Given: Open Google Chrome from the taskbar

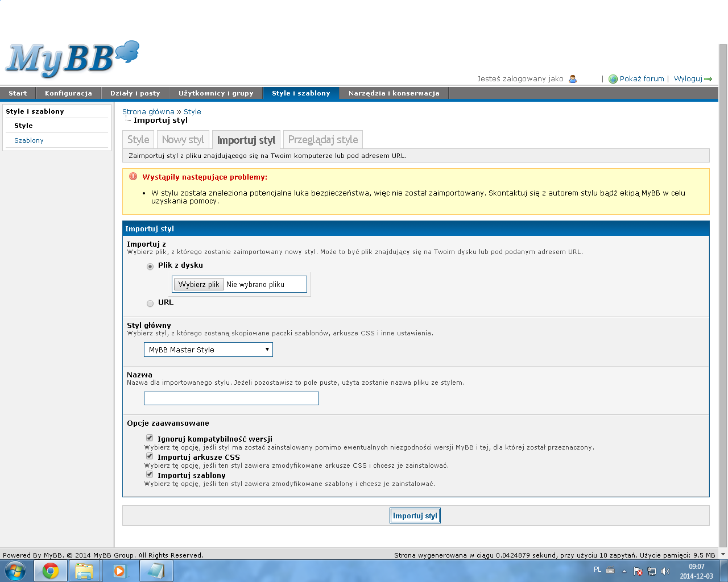Looking at the screenshot, I should (51, 571).
